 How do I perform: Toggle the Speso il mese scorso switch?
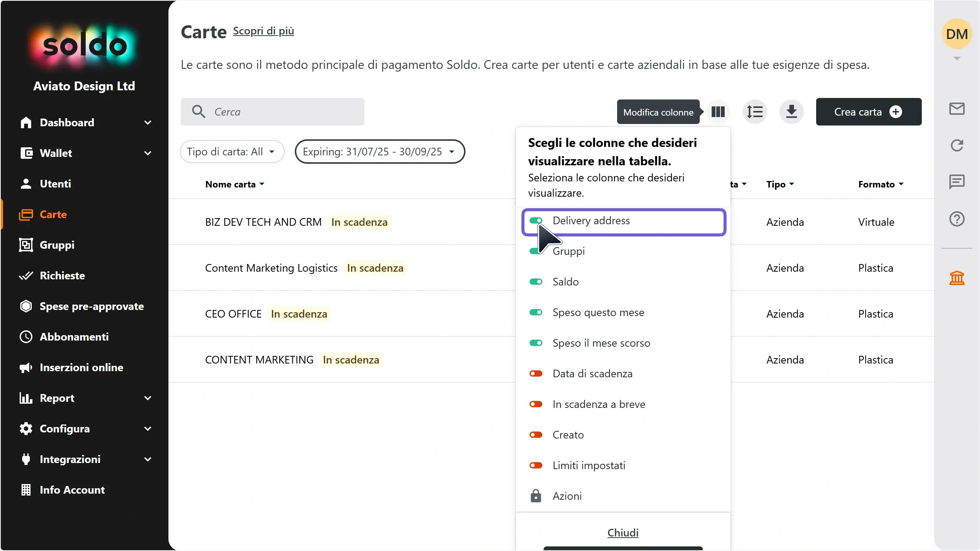point(536,343)
